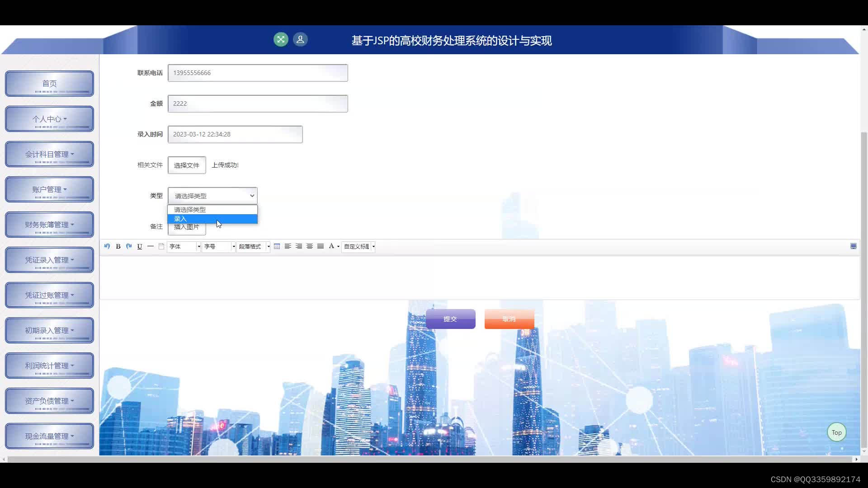Expand the 利润统计管理 sidebar menu
The height and width of the screenshot is (488, 868).
pyautogui.click(x=49, y=366)
